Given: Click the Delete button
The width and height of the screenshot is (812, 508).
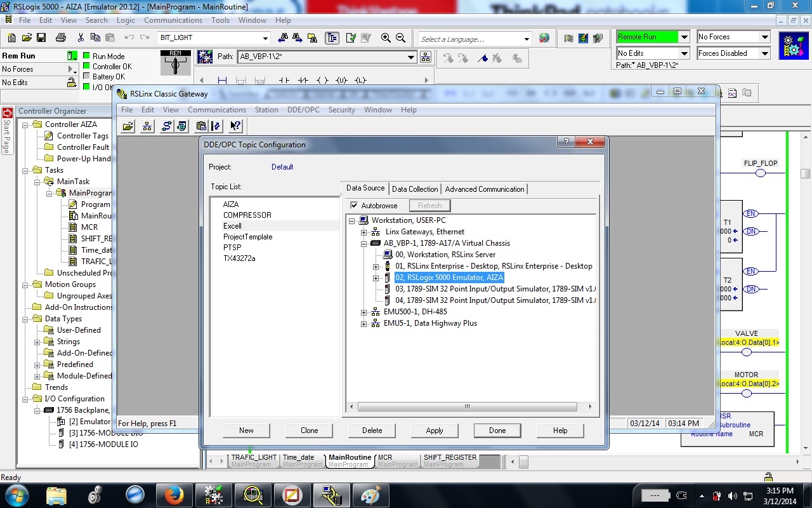Looking at the screenshot, I should (372, 431).
